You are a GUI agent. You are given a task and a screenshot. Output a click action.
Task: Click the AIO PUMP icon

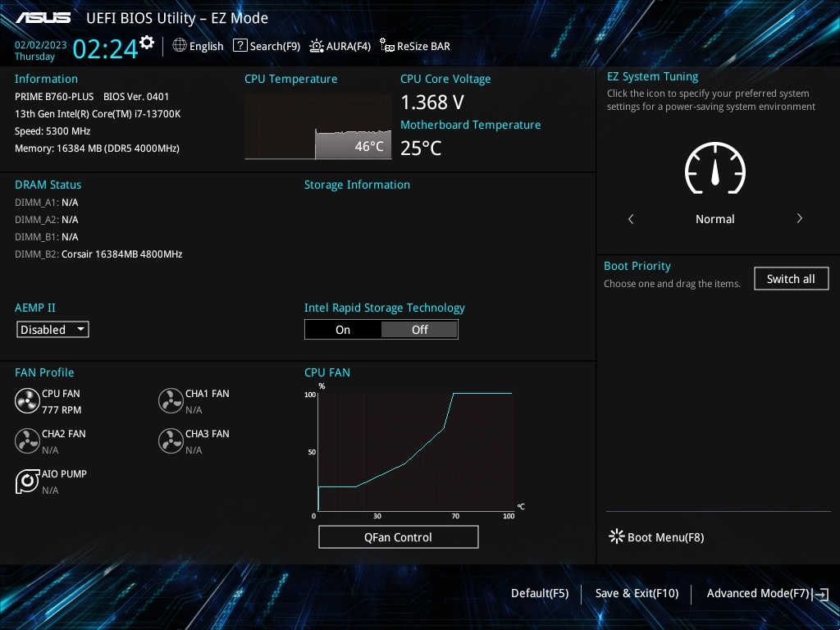[x=27, y=481]
